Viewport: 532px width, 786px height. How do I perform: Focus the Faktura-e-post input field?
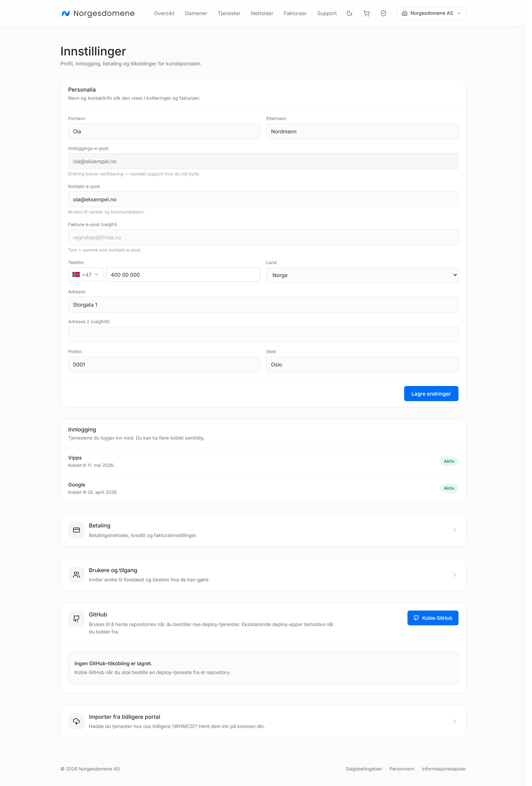click(263, 237)
